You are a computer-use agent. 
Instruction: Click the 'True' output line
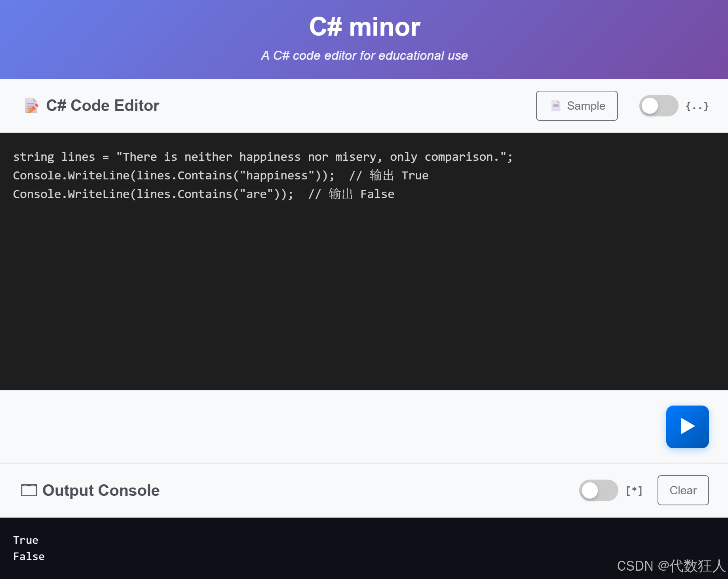[x=26, y=540]
